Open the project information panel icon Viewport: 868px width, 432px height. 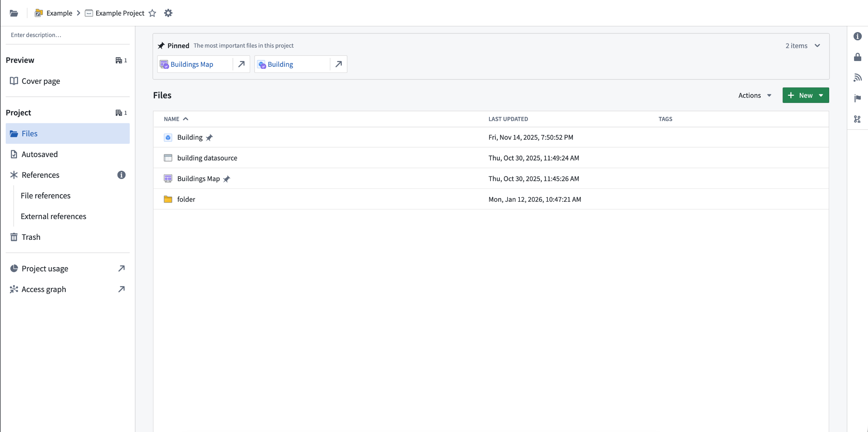tap(858, 36)
